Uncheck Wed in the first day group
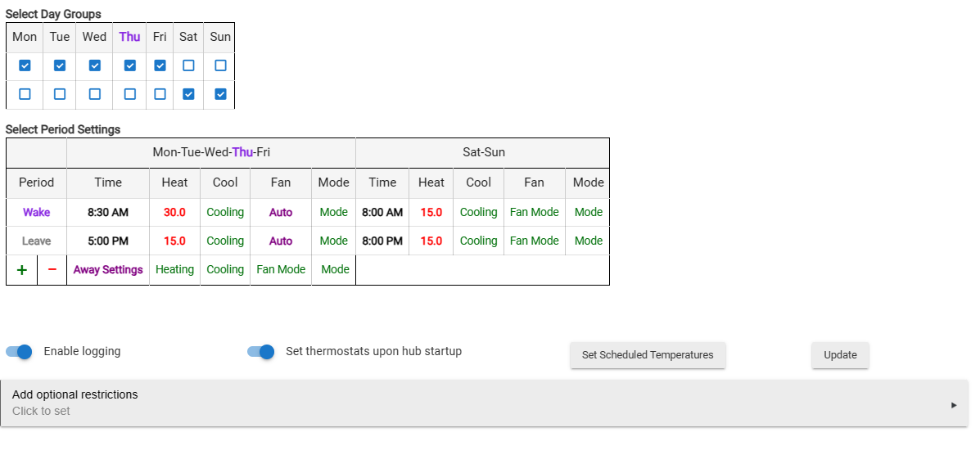 tap(94, 65)
